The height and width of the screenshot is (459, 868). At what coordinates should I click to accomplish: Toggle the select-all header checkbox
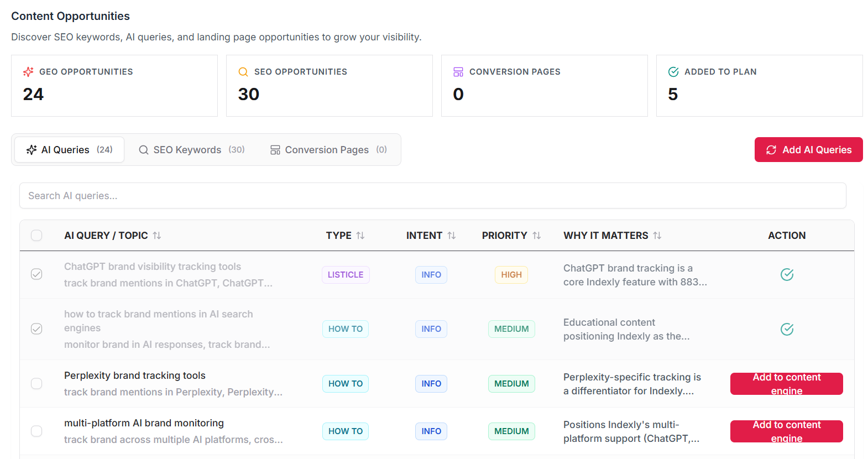coord(36,236)
